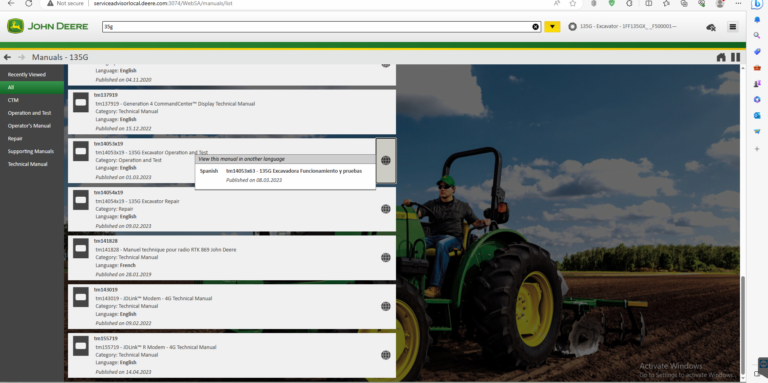Click language globe for tm14053x19
768x383 pixels.
(386, 160)
